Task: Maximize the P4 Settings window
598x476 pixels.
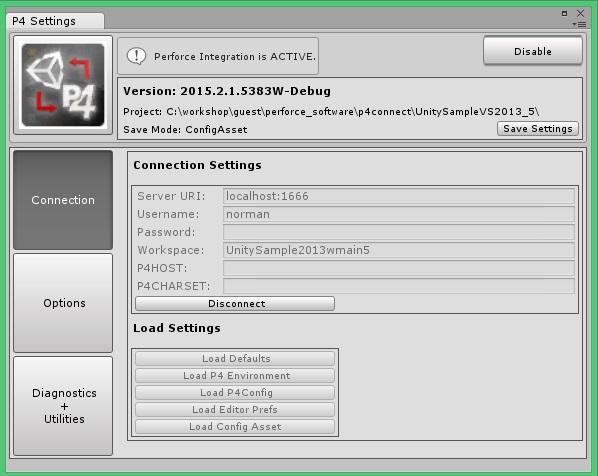Action: 564,13
